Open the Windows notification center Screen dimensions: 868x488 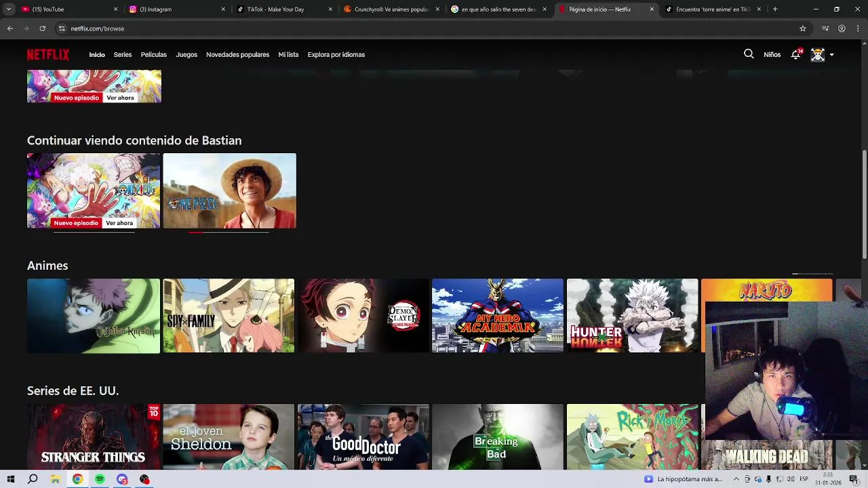click(854, 479)
